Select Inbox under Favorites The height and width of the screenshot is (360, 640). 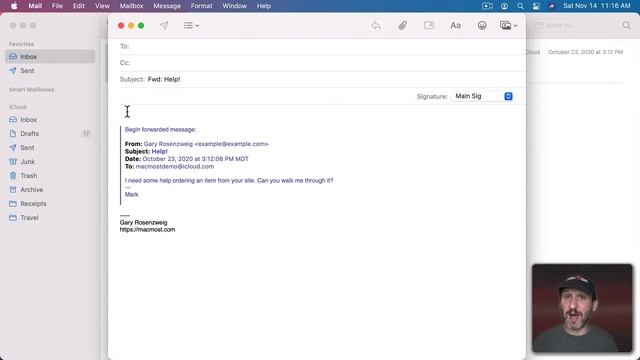click(50, 57)
